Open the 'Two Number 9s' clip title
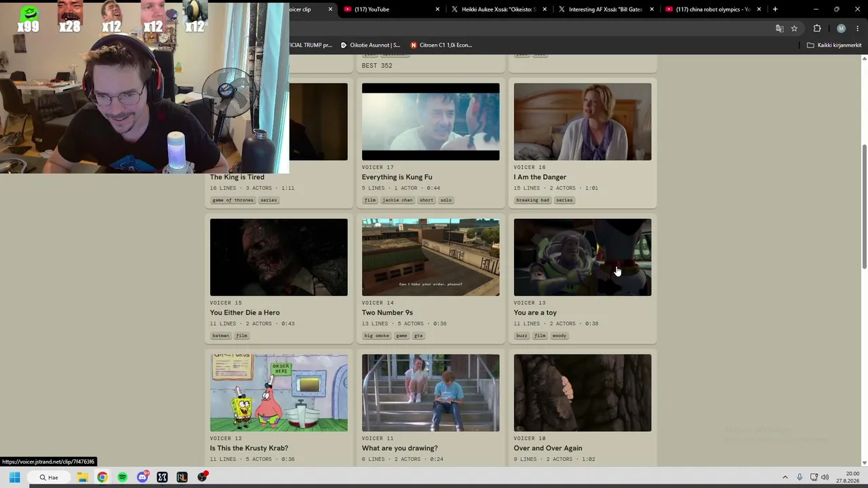The image size is (868, 488). click(387, 312)
